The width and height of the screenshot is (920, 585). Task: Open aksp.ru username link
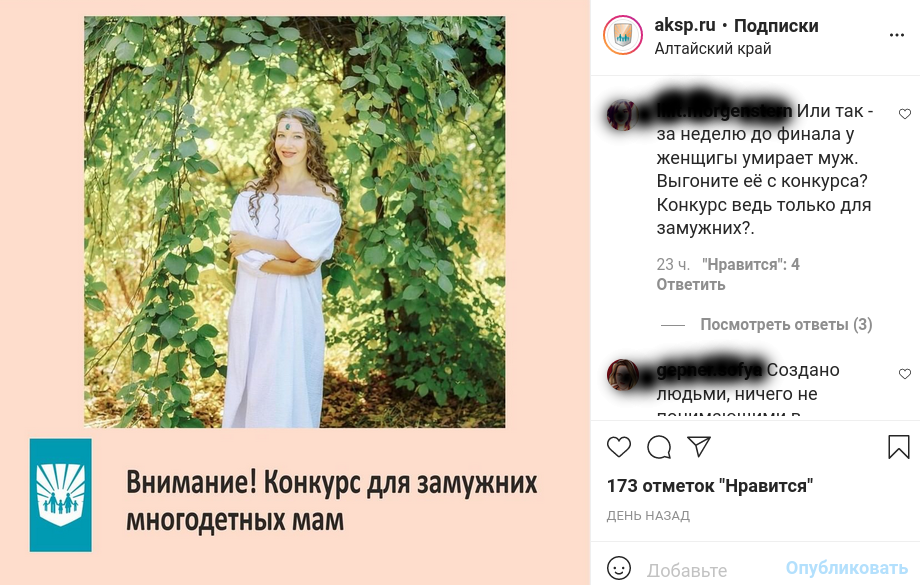point(685,25)
